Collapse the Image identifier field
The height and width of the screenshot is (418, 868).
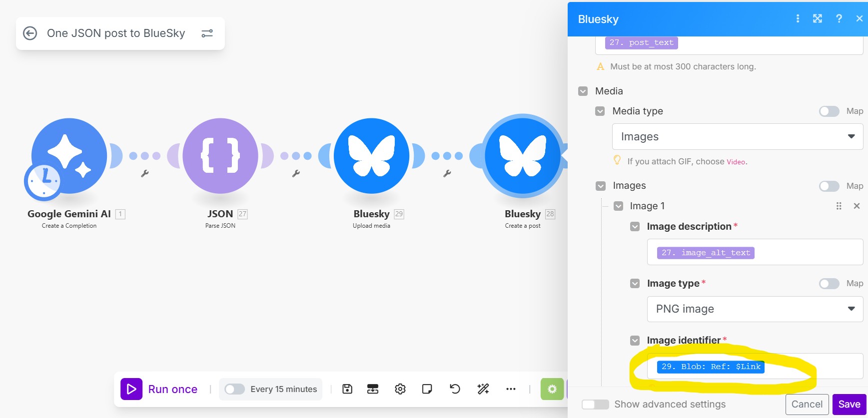pos(635,341)
